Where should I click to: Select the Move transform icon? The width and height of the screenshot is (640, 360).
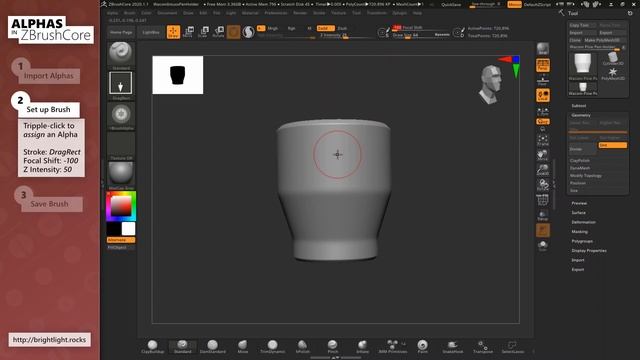188,32
